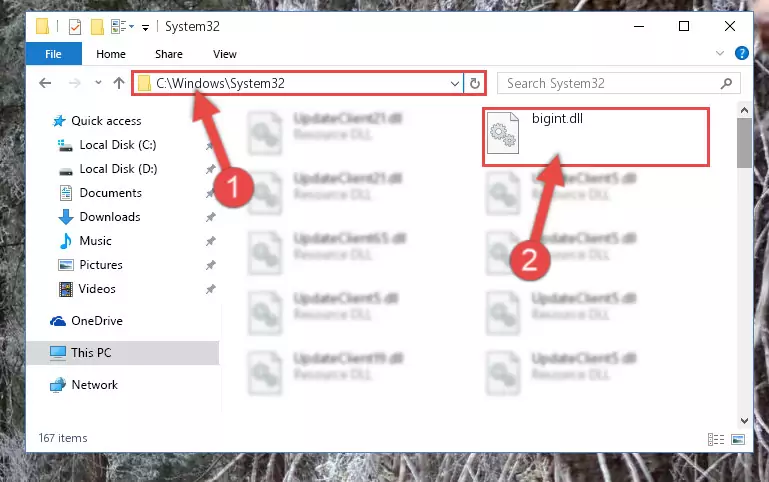Click the search magnifier icon
The width and height of the screenshot is (769, 482).
pos(726,83)
